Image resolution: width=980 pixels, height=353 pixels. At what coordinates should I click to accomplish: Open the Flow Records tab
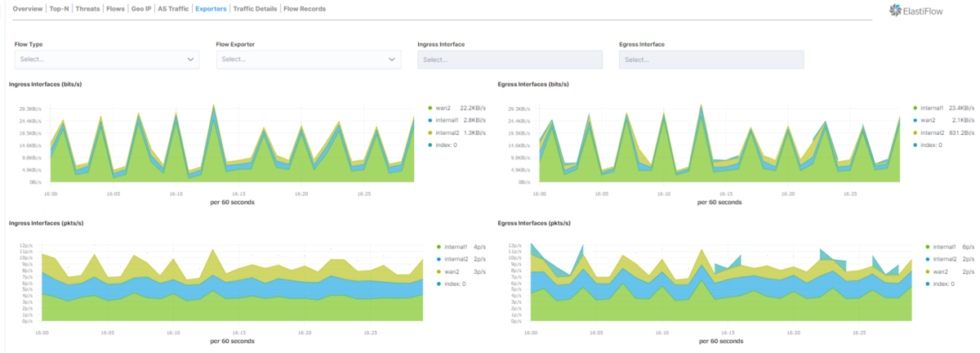(x=305, y=9)
